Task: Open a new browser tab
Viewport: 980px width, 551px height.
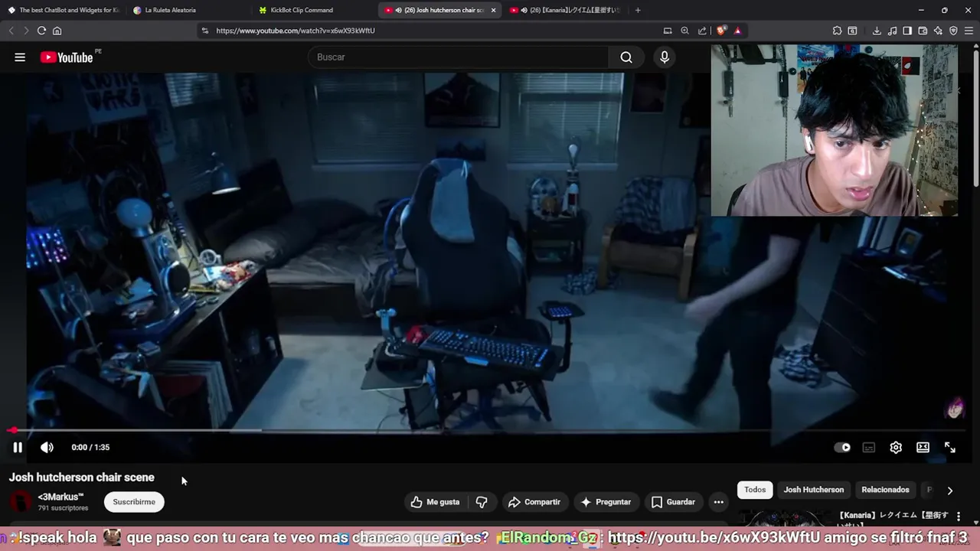Action: coord(638,10)
